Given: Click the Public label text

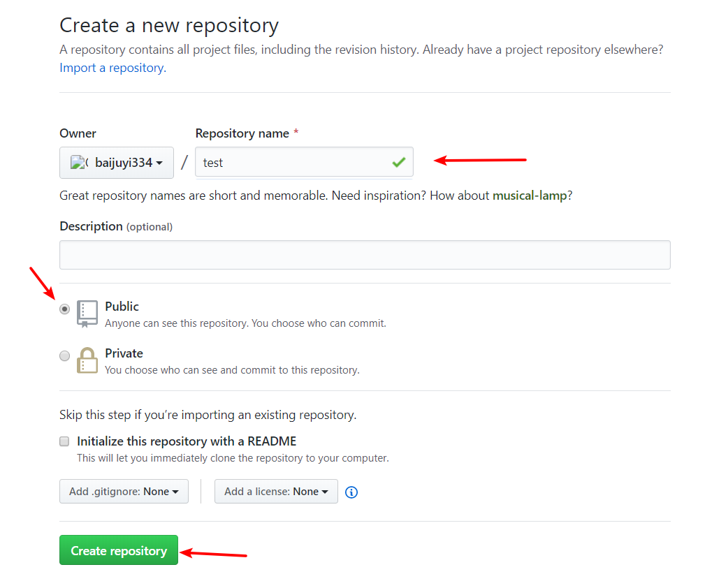Looking at the screenshot, I should click(122, 307).
